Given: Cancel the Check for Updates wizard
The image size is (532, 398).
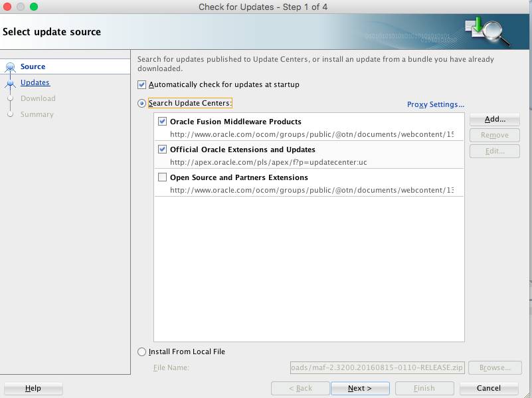Looking at the screenshot, I should 489,388.
